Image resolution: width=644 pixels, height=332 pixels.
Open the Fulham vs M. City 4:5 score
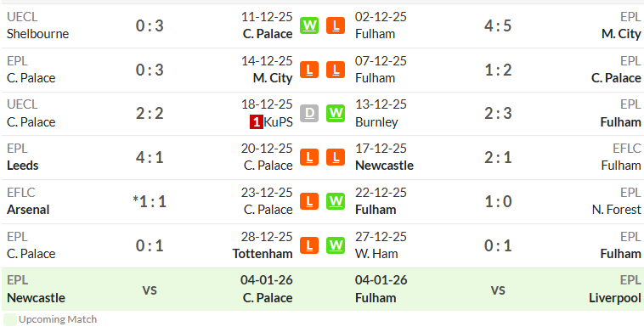[498, 25]
